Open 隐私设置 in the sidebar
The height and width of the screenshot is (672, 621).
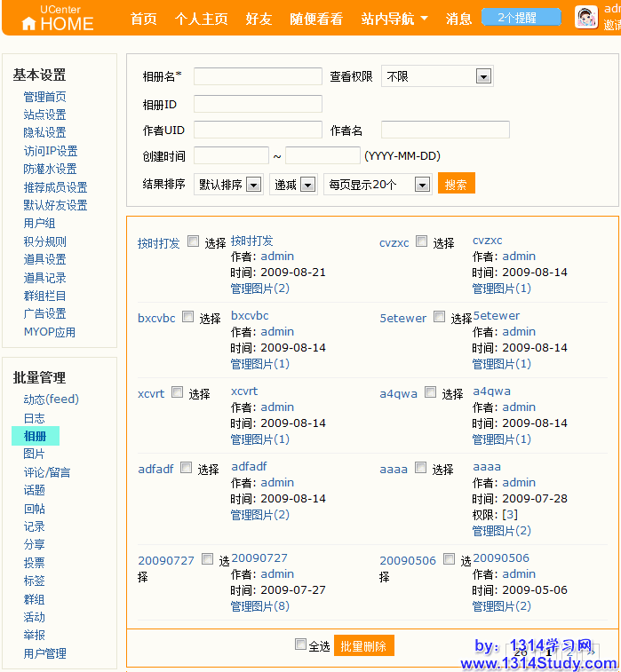click(x=44, y=132)
